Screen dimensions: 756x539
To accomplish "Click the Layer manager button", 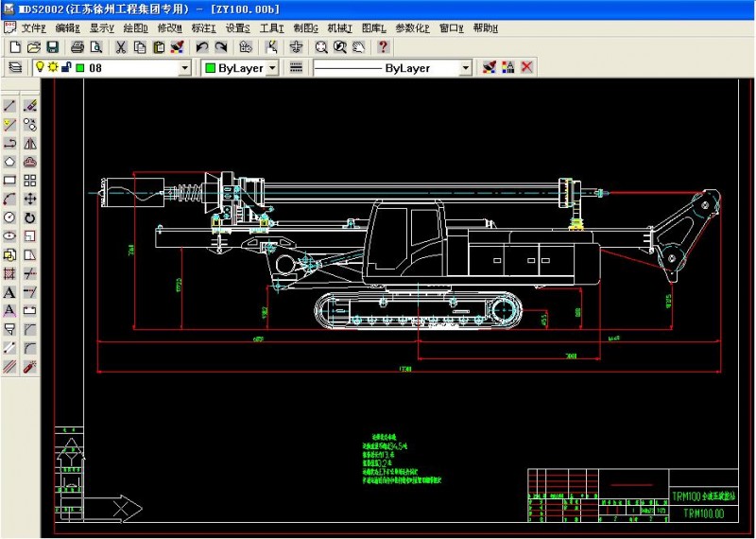I will click(x=14, y=68).
